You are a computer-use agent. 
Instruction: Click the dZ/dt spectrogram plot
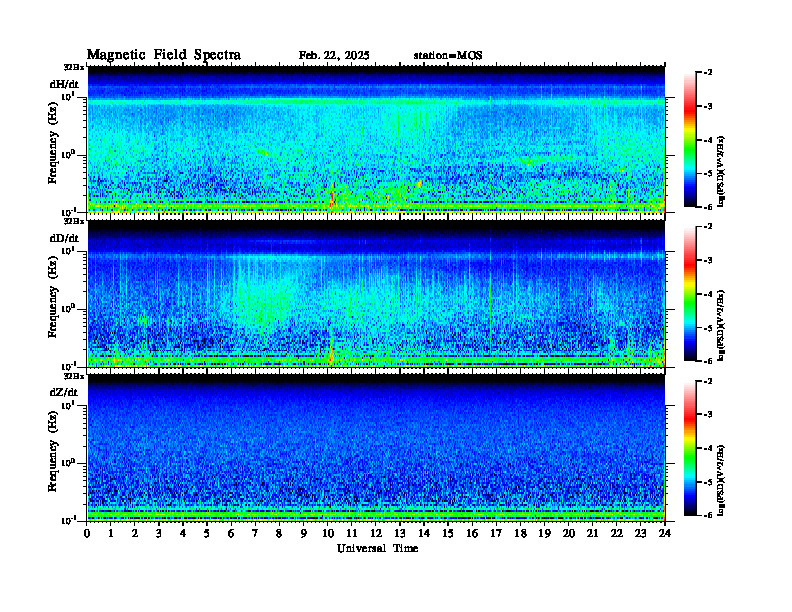pos(376,448)
